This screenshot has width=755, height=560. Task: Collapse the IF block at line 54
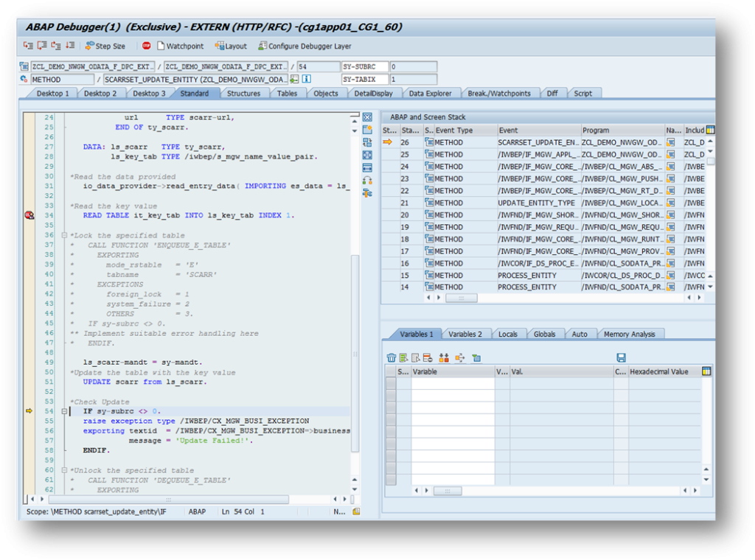pyautogui.click(x=64, y=411)
